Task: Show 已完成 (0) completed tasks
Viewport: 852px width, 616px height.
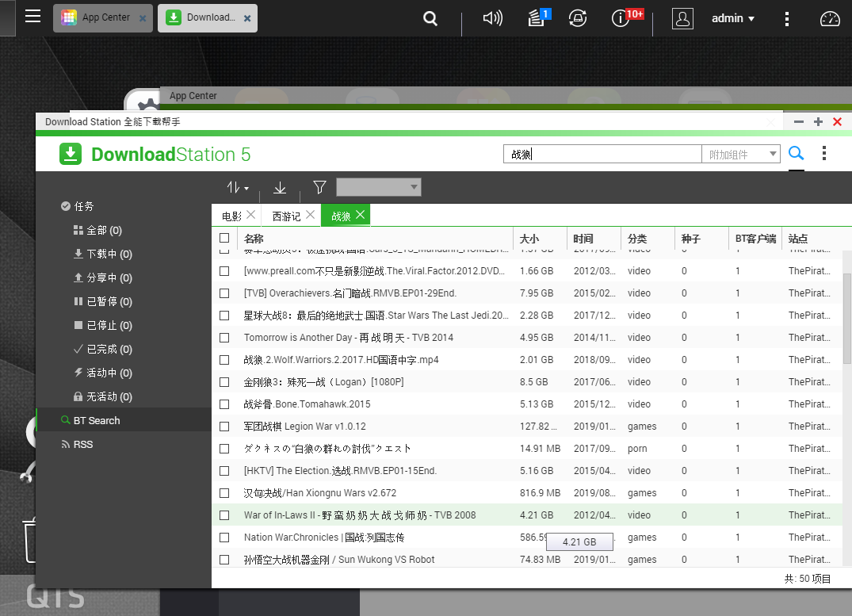Action: (103, 349)
